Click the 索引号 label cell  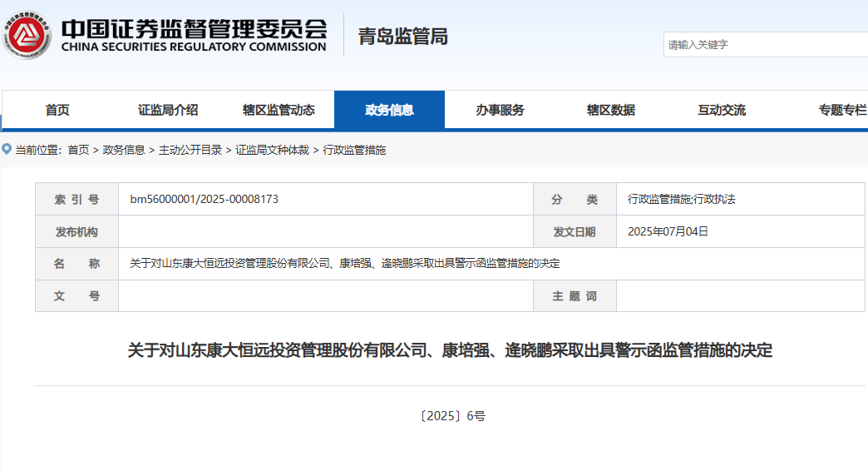pos(77,199)
